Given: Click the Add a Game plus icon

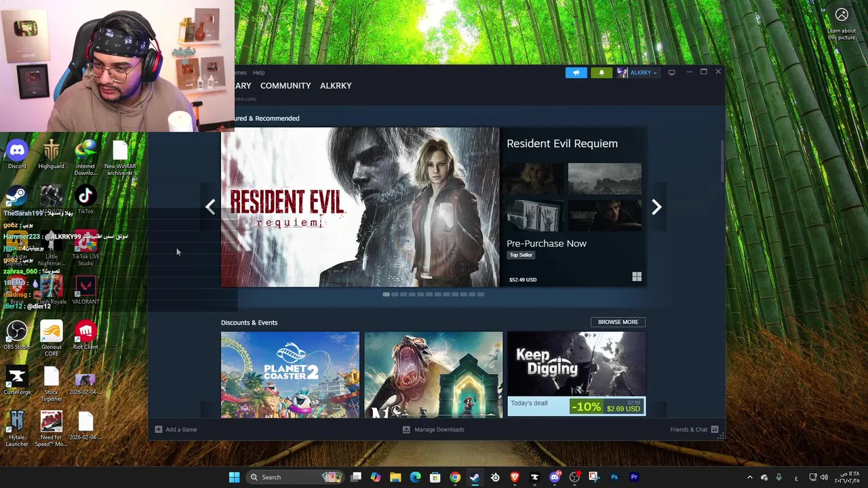Looking at the screenshot, I should click(158, 429).
